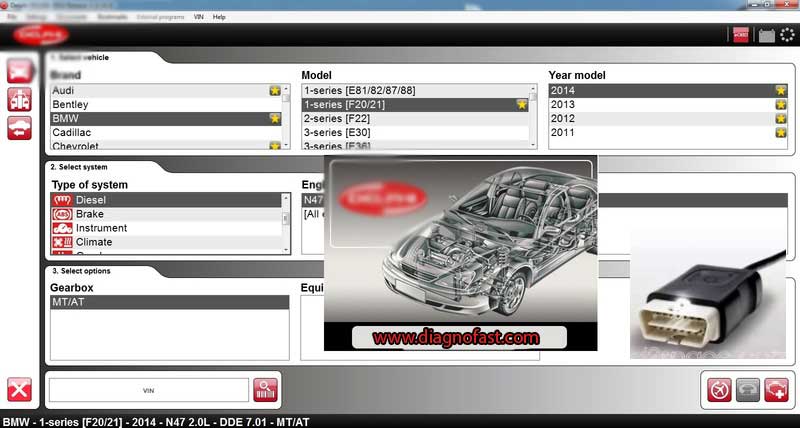Toggle favorite star for year 2011
800x428 pixels.
click(x=781, y=133)
